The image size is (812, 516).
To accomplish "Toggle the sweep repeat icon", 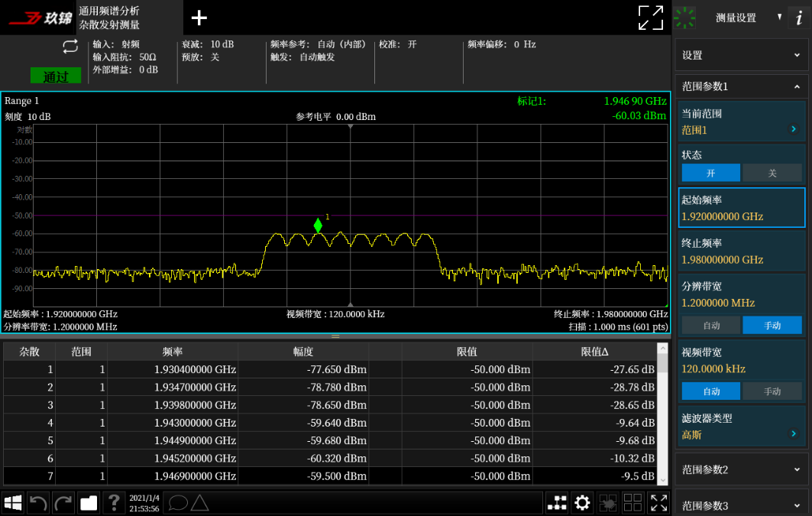I will pyautogui.click(x=70, y=47).
